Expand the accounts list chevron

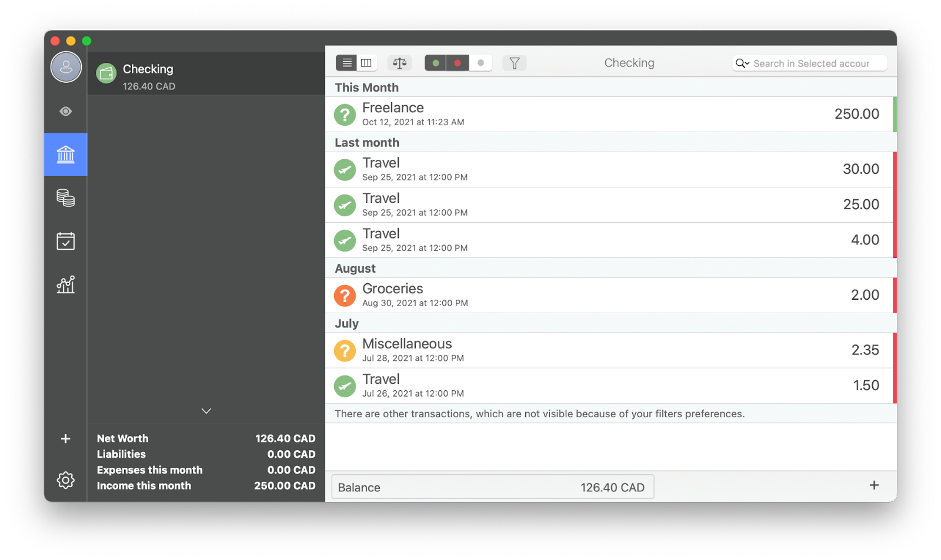coord(206,411)
